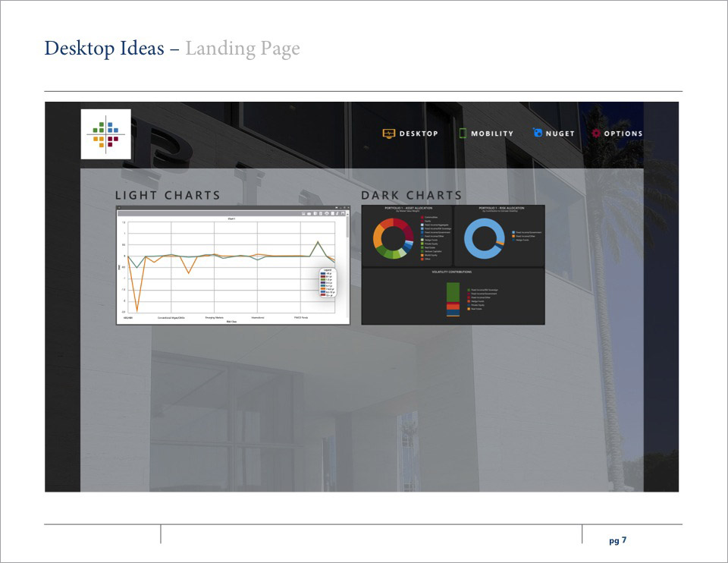Image resolution: width=728 pixels, height=563 pixels.
Task: Open the Mobility menu item
Action: point(491,134)
